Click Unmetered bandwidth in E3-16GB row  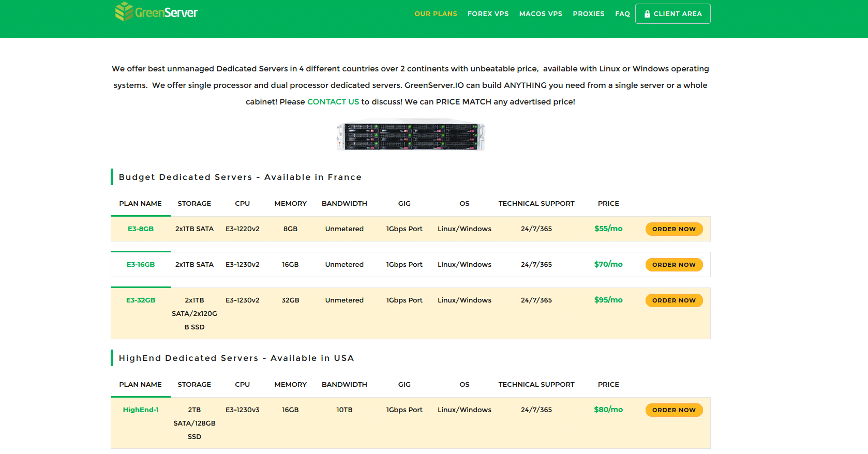[345, 265]
